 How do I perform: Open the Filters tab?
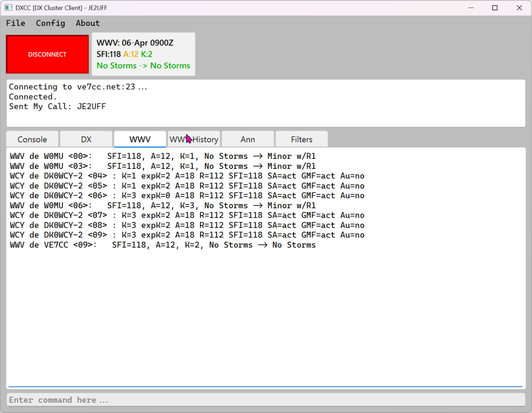pos(301,139)
